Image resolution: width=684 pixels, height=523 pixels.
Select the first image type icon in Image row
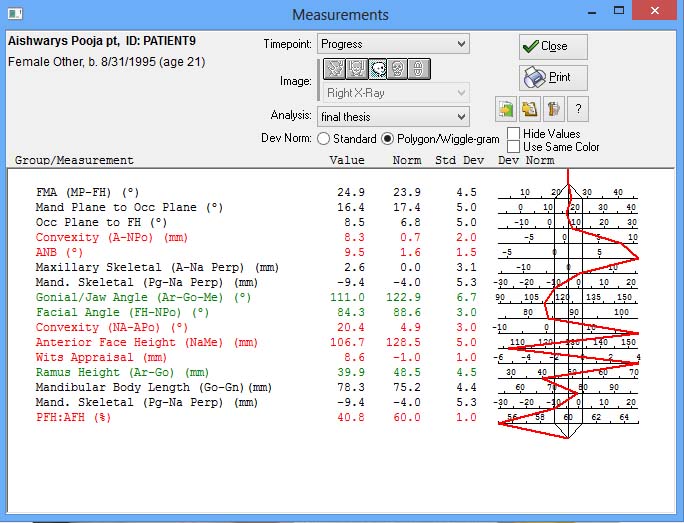[x=332, y=69]
